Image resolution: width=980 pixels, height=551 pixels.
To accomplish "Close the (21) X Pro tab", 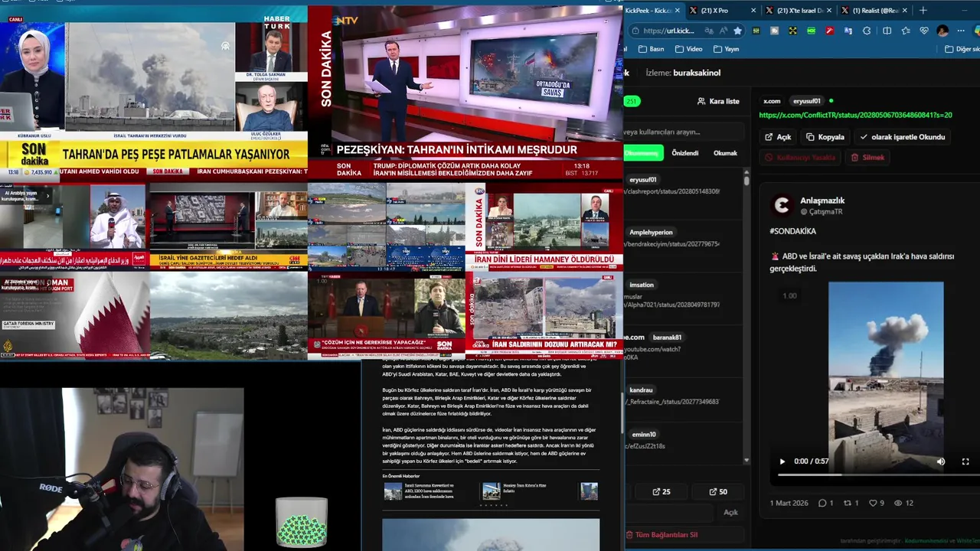I will tap(753, 10).
